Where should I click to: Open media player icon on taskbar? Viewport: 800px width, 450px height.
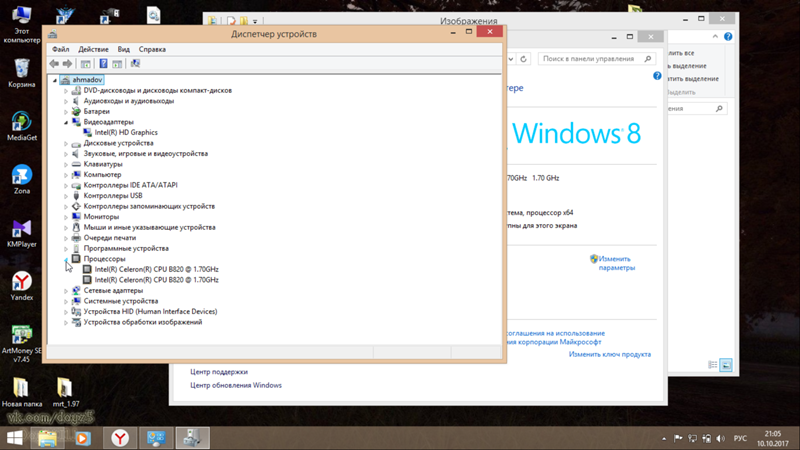coord(82,438)
